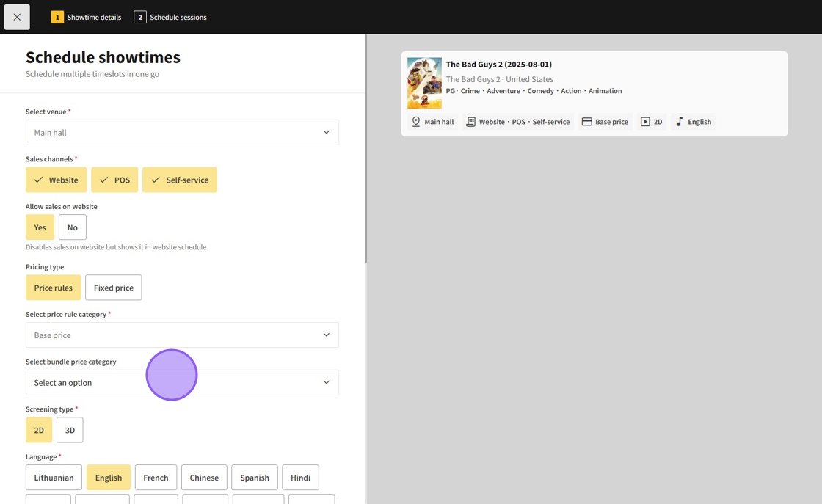Toggle the POS sales channel
Screen dimensions: 822x504
click(114, 180)
